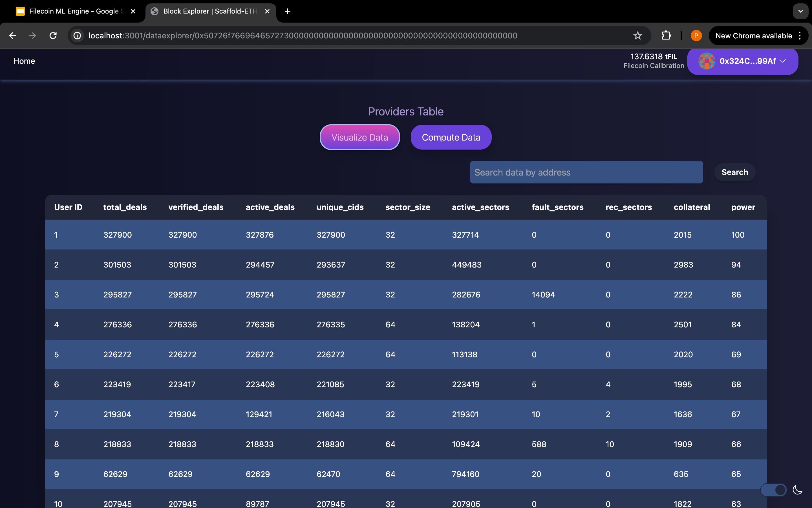This screenshot has width=812, height=508.
Task: Focus the Search data by address field
Action: [x=586, y=172]
